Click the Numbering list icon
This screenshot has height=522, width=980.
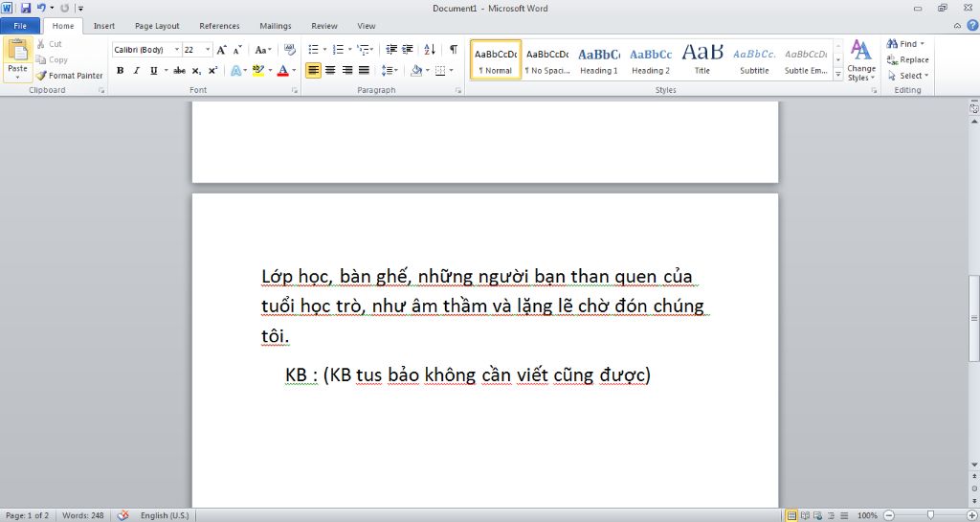coord(338,50)
